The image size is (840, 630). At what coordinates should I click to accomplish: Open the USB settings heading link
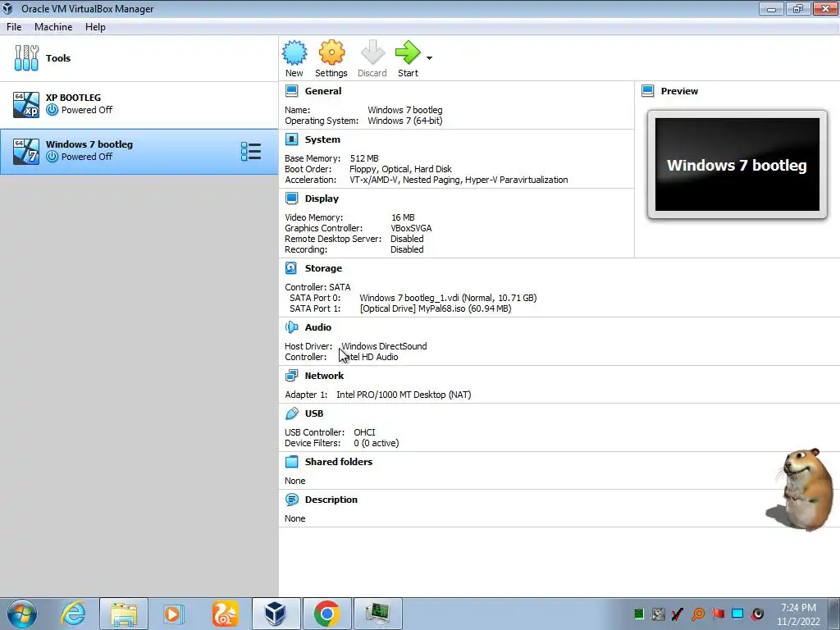point(314,413)
